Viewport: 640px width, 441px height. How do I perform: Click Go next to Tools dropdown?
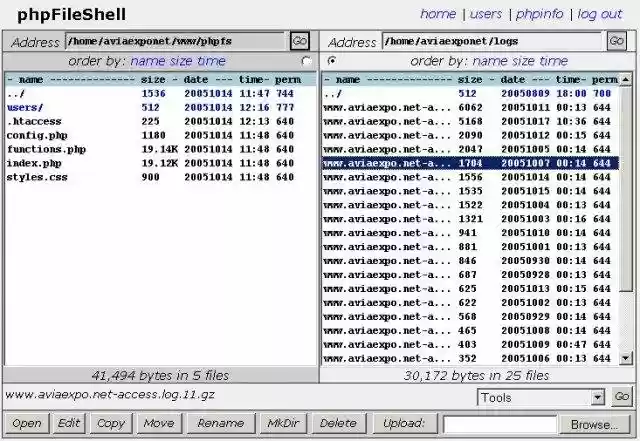pyautogui.click(x=622, y=396)
